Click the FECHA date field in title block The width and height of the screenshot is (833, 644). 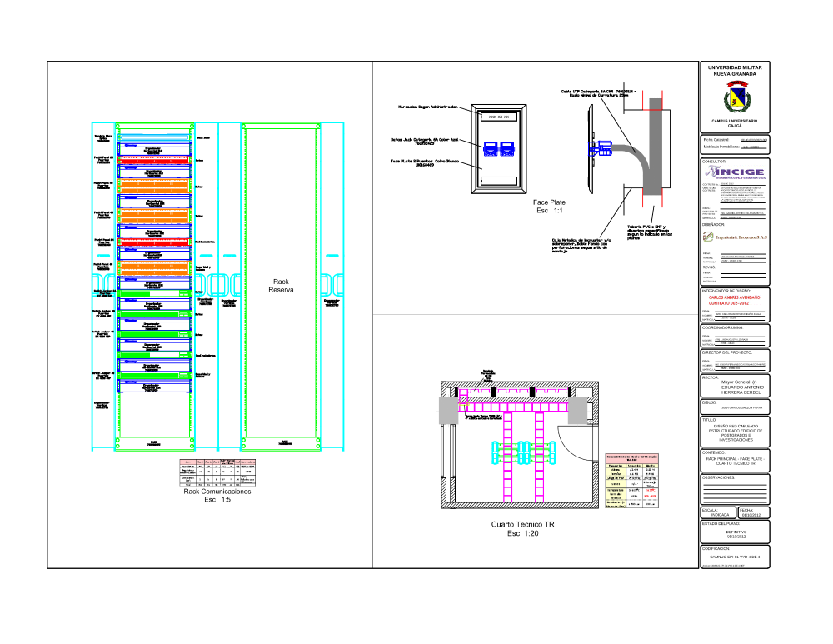pos(752,512)
